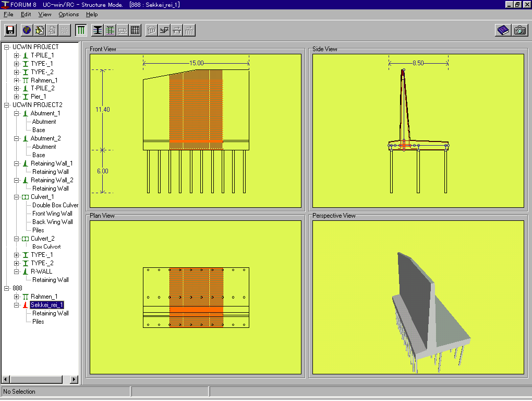Click the I-beam section toolbar icon
The image size is (532, 401).
98,30
